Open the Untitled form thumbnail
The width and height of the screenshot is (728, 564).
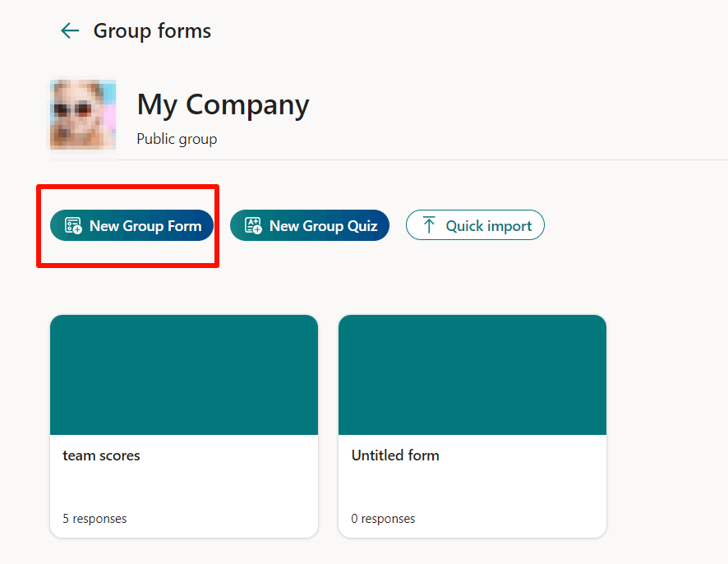[x=472, y=375]
